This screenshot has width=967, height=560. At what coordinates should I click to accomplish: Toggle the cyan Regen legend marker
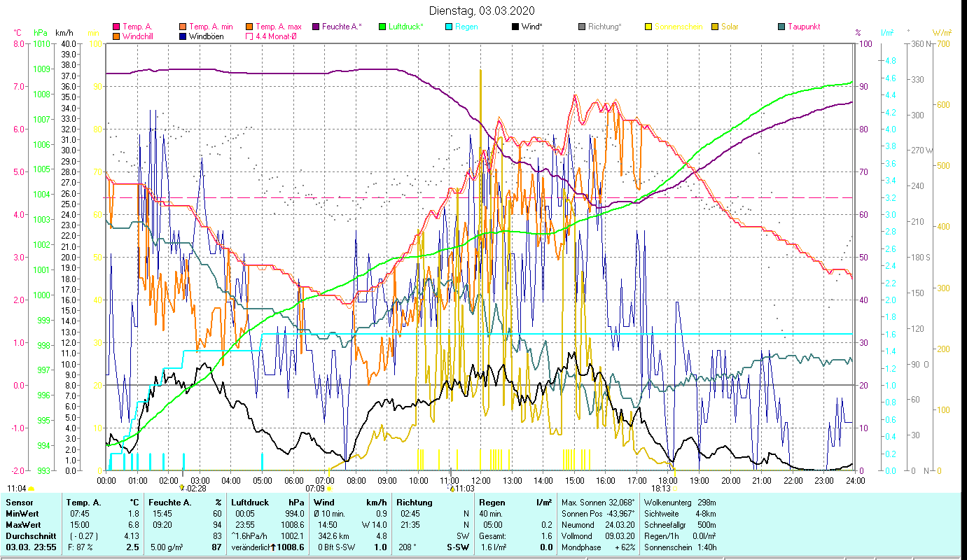click(x=449, y=27)
